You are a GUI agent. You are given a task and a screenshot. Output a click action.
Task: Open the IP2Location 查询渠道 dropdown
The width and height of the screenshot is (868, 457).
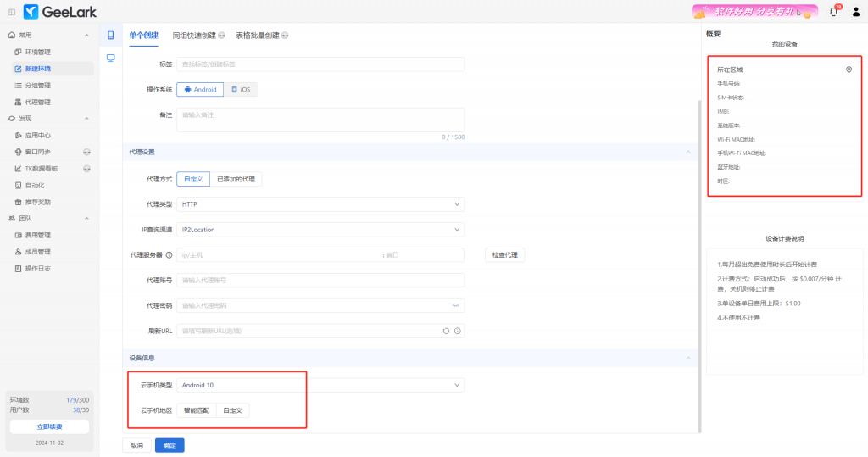pyautogui.click(x=320, y=230)
